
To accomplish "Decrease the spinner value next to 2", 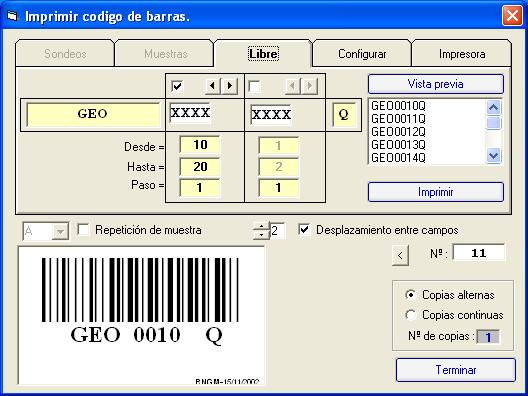I will [x=262, y=235].
